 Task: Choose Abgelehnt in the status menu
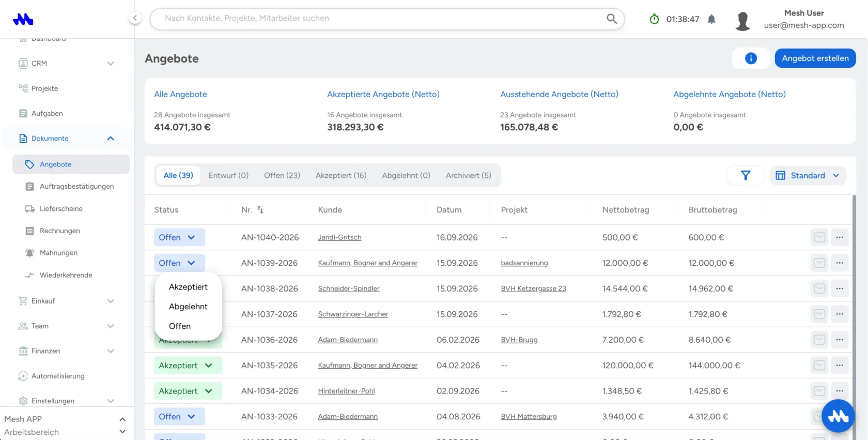coord(188,307)
